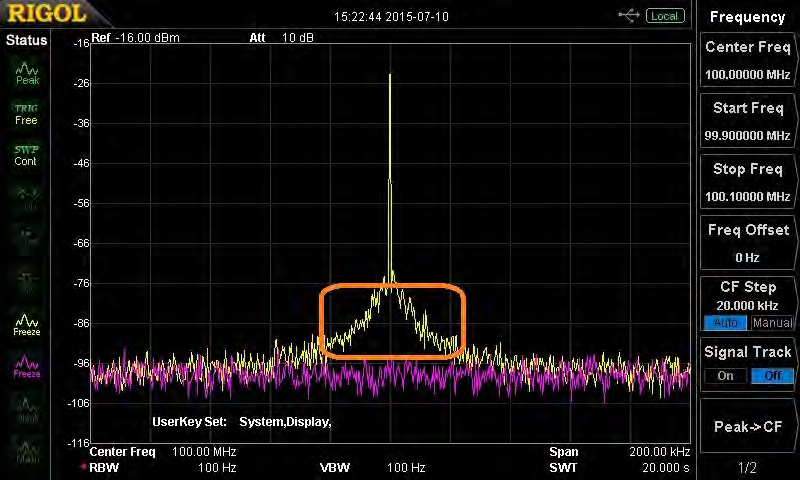Viewport: 800px width, 480px height.
Task: Go to menu page 1/2 indicator
Action: [x=747, y=467]
